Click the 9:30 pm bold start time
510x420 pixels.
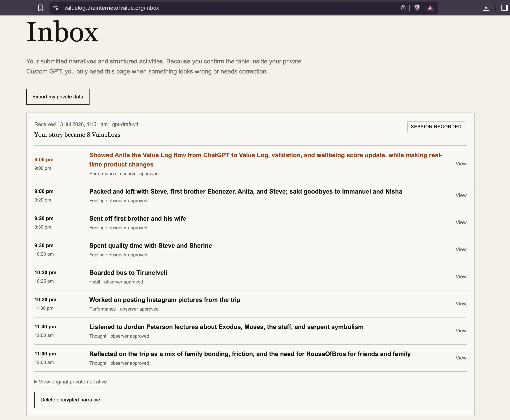pos(44,245)
